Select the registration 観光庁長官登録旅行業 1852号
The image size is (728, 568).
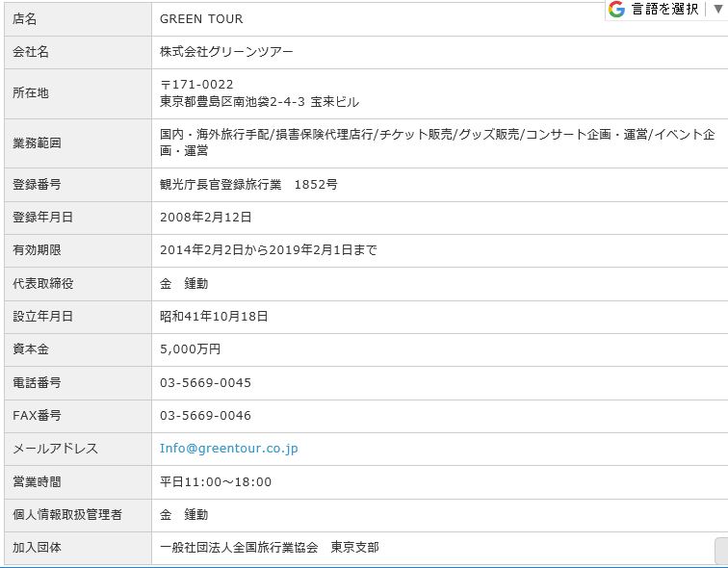click(248, 185)
